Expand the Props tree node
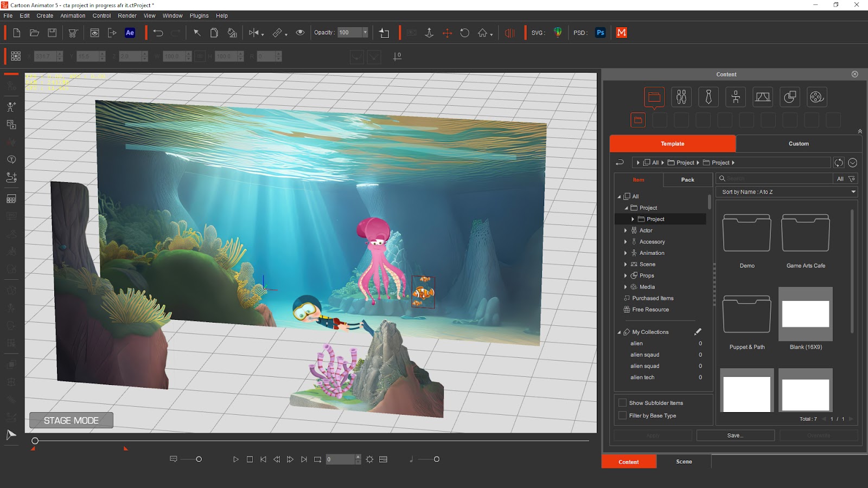The image size is (868, 488). click(x=626, y=275)
